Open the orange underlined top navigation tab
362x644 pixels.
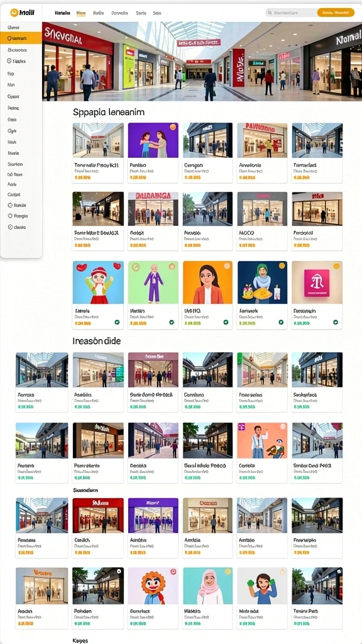point(81,13)
